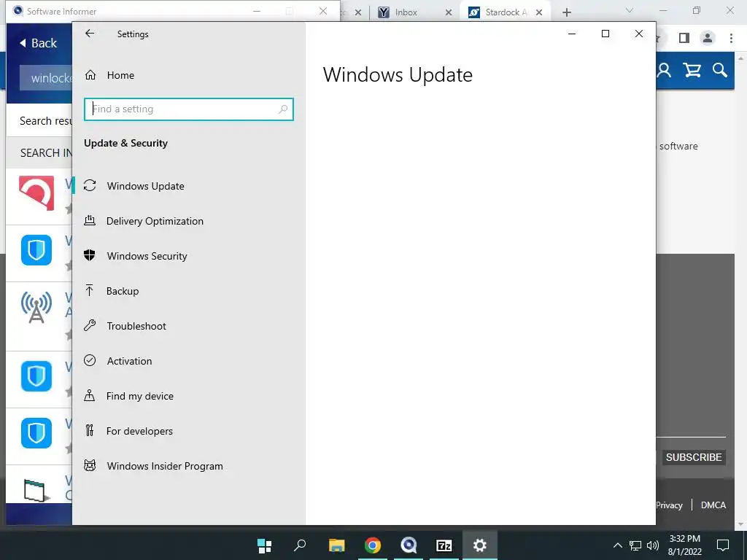
Task: Switch to the Inbox browser tab
Action: [x=406, y=12]
